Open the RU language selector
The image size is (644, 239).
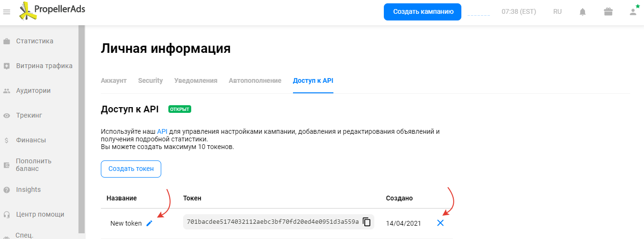click(557, 11)
